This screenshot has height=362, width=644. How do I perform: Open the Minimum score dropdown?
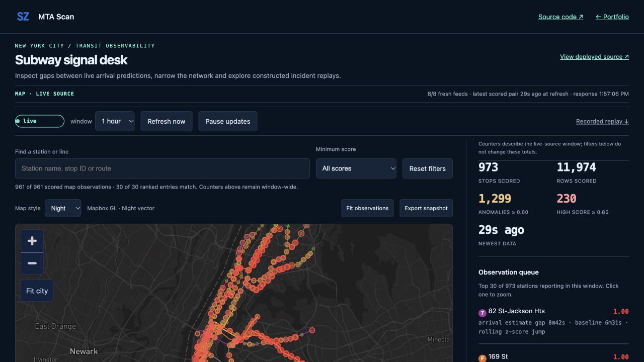coord(356,168)
